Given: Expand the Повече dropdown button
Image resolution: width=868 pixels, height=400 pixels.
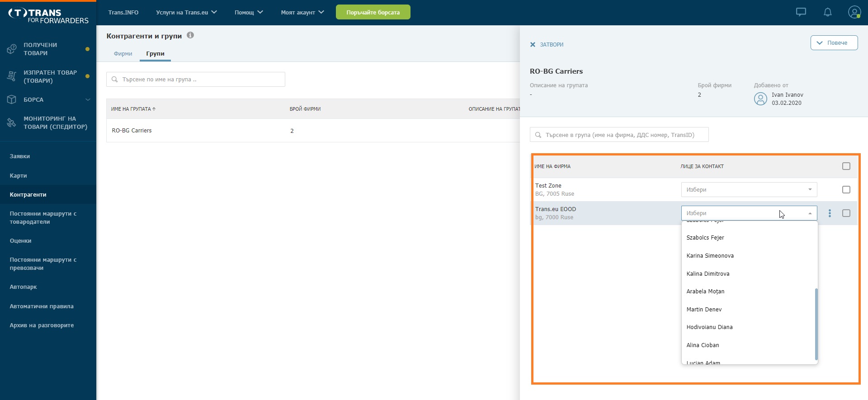Looking at the screenshot, I should (x=834, y=42).
